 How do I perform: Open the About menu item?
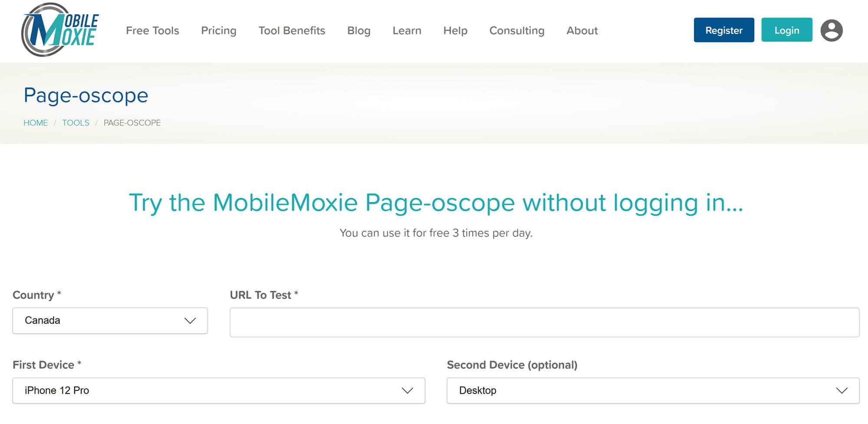[x=582, y=30]
